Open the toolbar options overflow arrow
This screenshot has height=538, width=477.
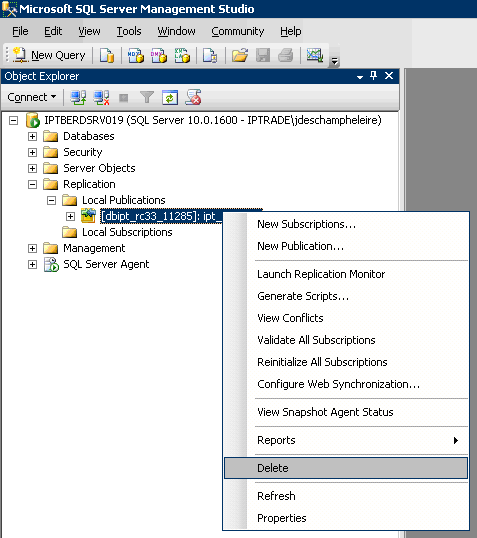pyautogui.click(x=334, y=61)
